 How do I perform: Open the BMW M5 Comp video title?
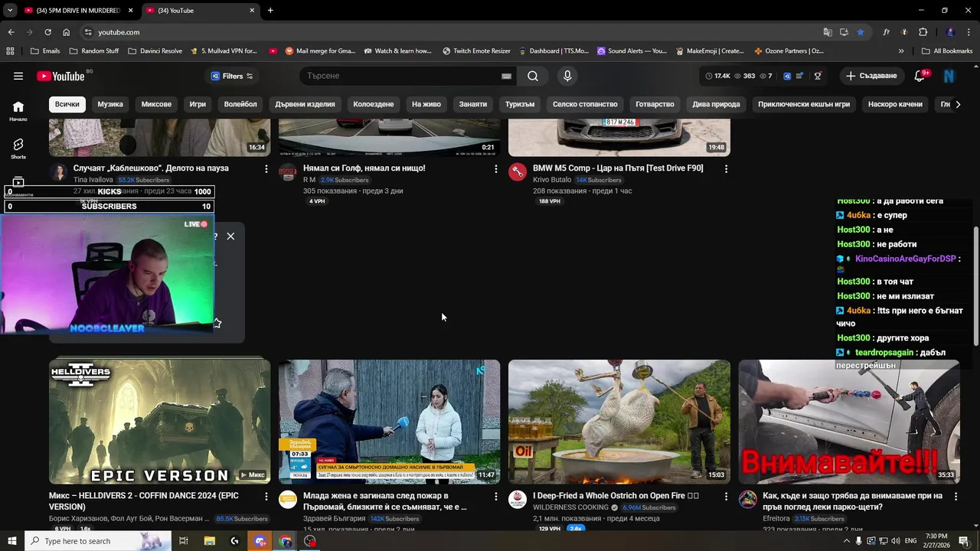618,168
